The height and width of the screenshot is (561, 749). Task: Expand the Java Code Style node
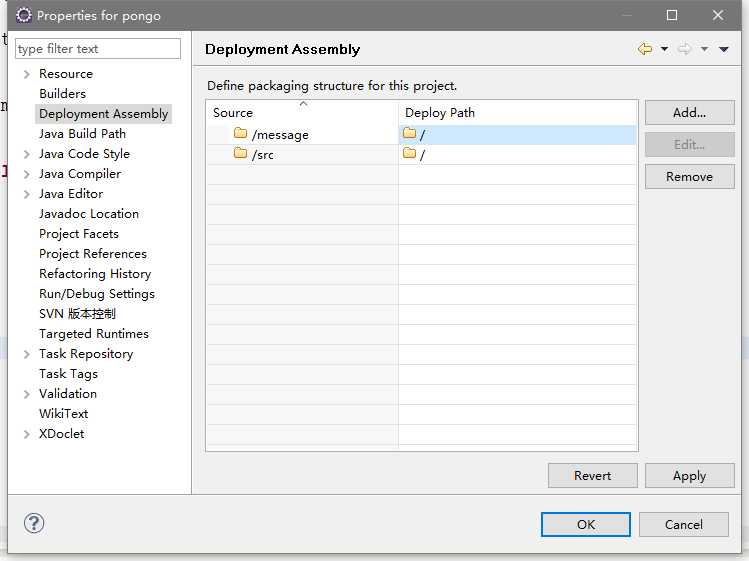pos(27,154)
